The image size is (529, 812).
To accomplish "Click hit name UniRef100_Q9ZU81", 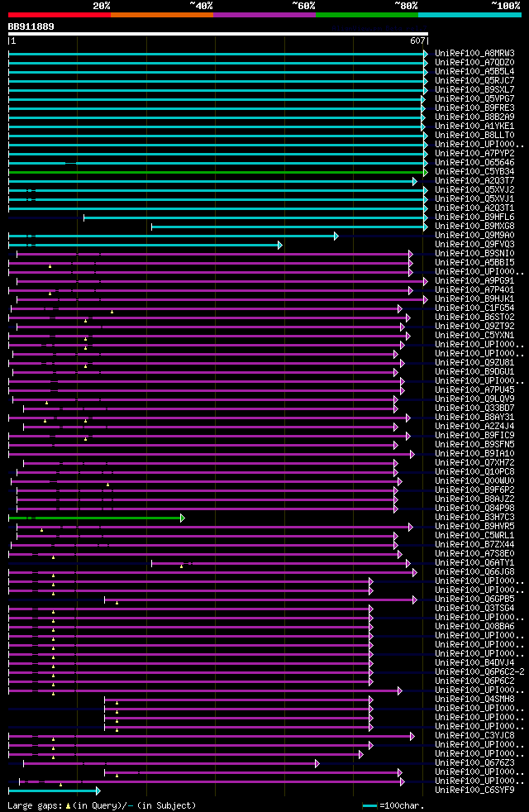I will pyautogui.click(x=474, y=363).
